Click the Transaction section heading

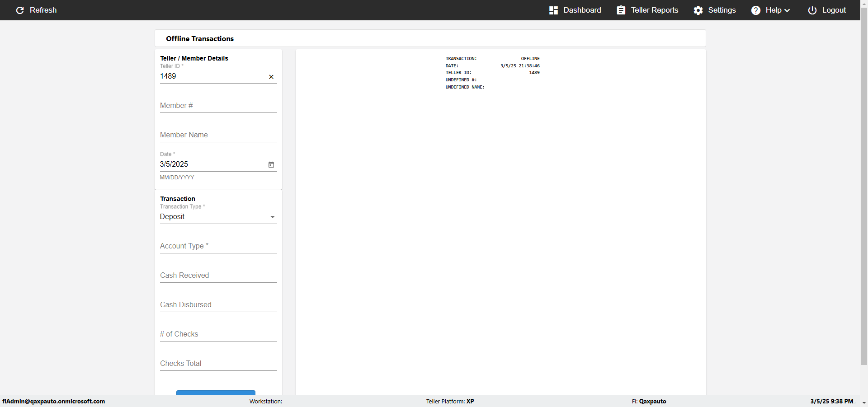178,199
